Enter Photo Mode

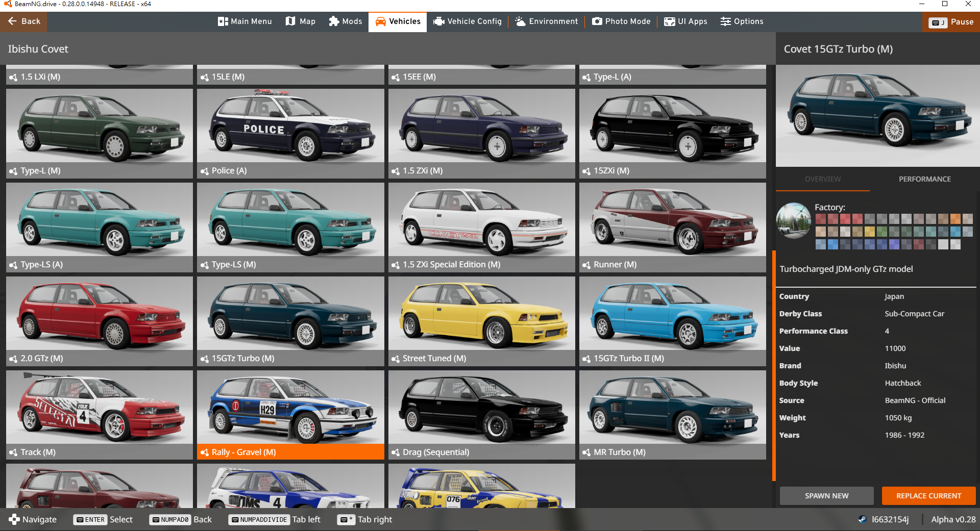click(621, 21)
